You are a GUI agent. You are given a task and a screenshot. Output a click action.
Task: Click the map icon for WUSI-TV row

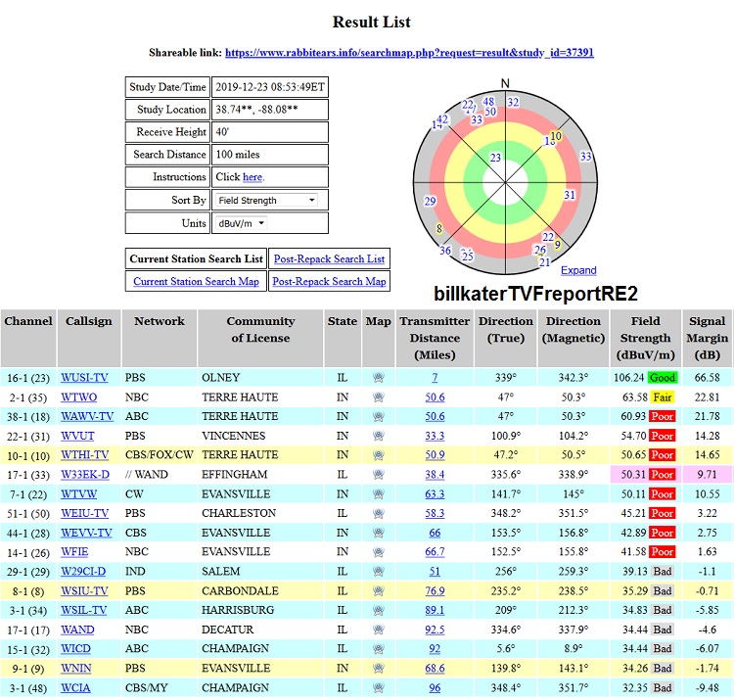378,377
